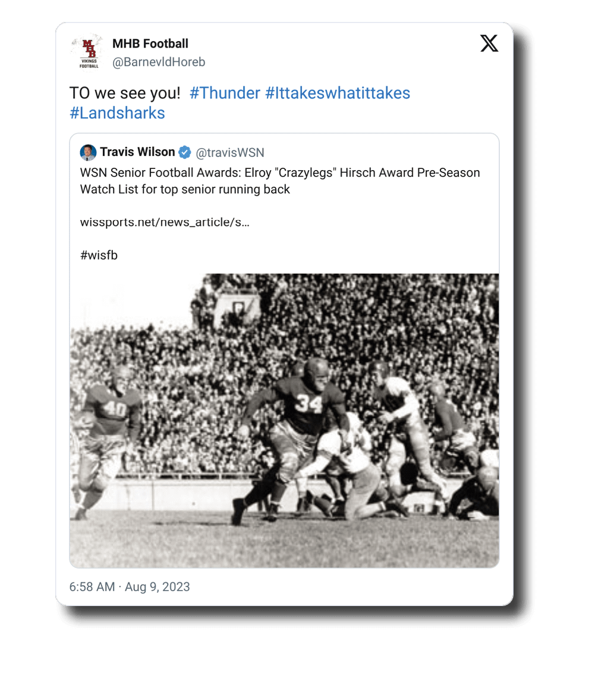Screen dimensions: 592x700
Task: Open the @BarnevldHoreb handle
Action: 159,62
